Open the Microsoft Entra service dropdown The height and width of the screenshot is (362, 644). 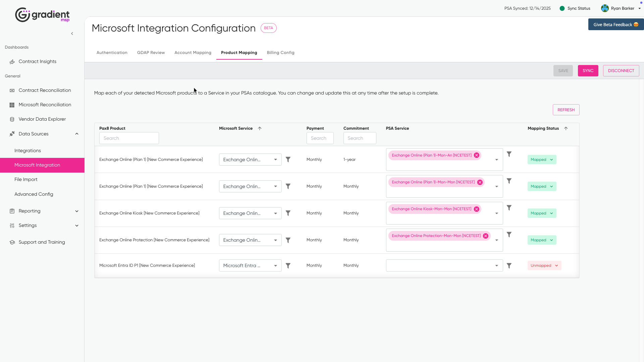pyautogui.click(x=250, y=265)
